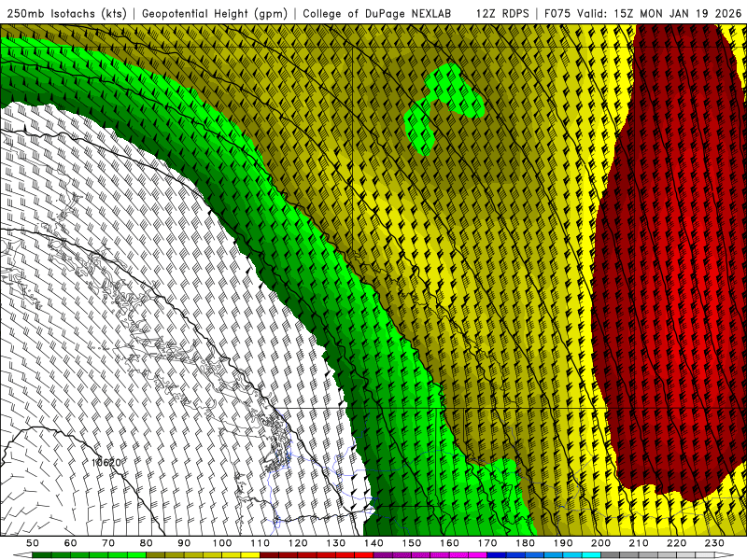Click the '50' legend value
This screenshot has height=560, width=747.
pyautogui.click(x=33, y=543)
